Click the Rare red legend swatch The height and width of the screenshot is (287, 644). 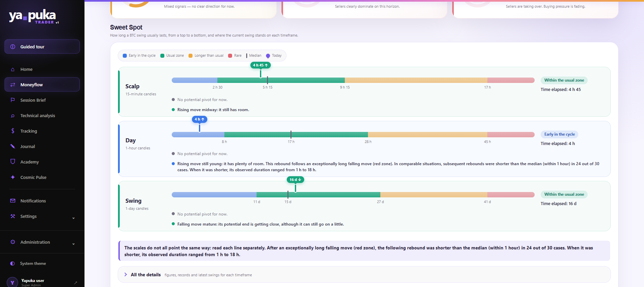tap(230, 56)
